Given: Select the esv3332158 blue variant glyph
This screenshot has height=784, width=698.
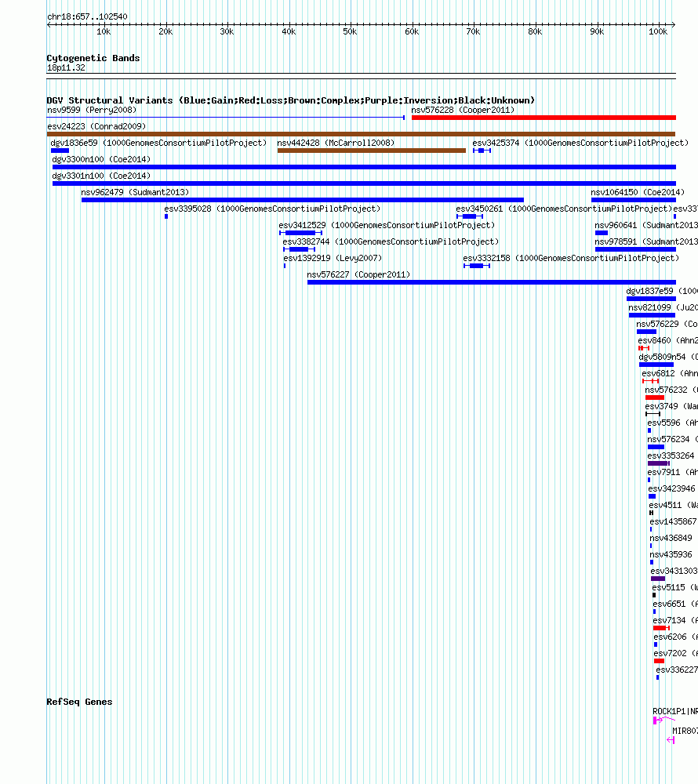Looking at the screenshot, I should coord(477,266).
